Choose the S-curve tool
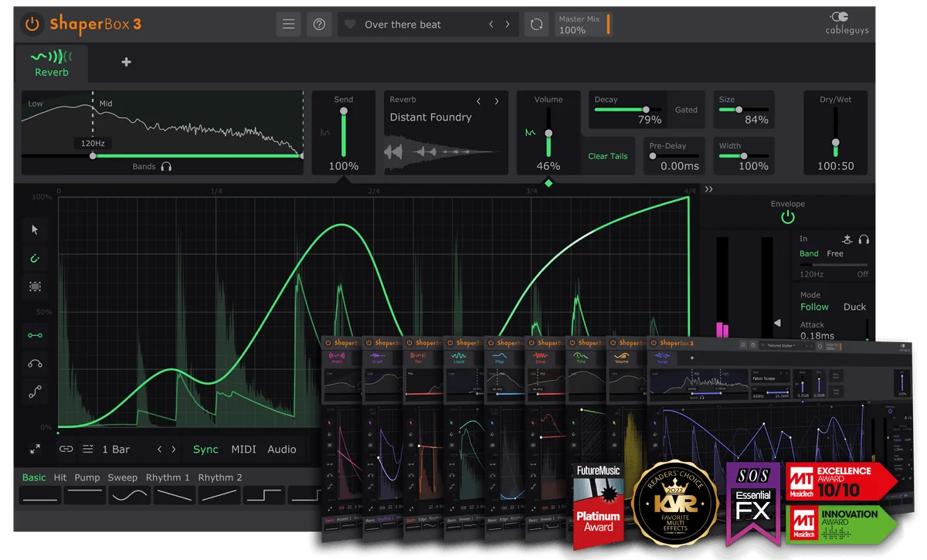 [x=35, y=392]
